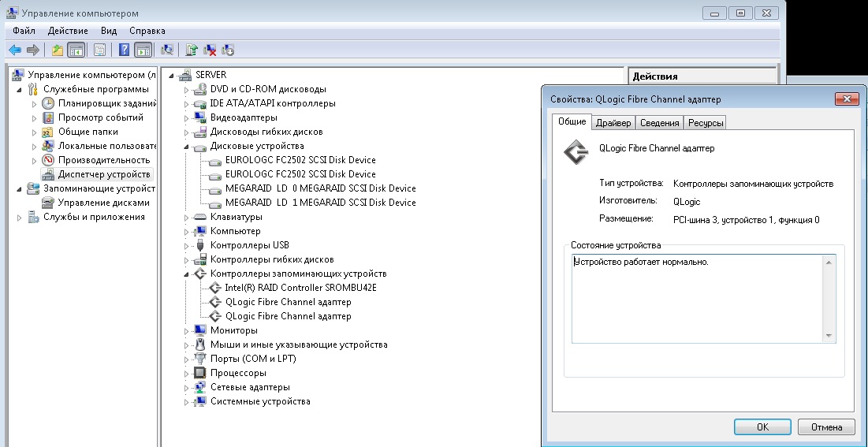Viewport: 868px width, 447px height.
Task: Click Scan for hardware changes toolbar icon
Action: pos(167,50)
